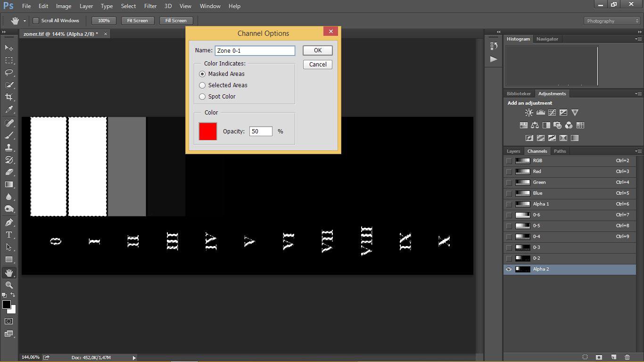Hide the Alpha 2 channel eye icon

pyautogui.click(x=509, y=269)
